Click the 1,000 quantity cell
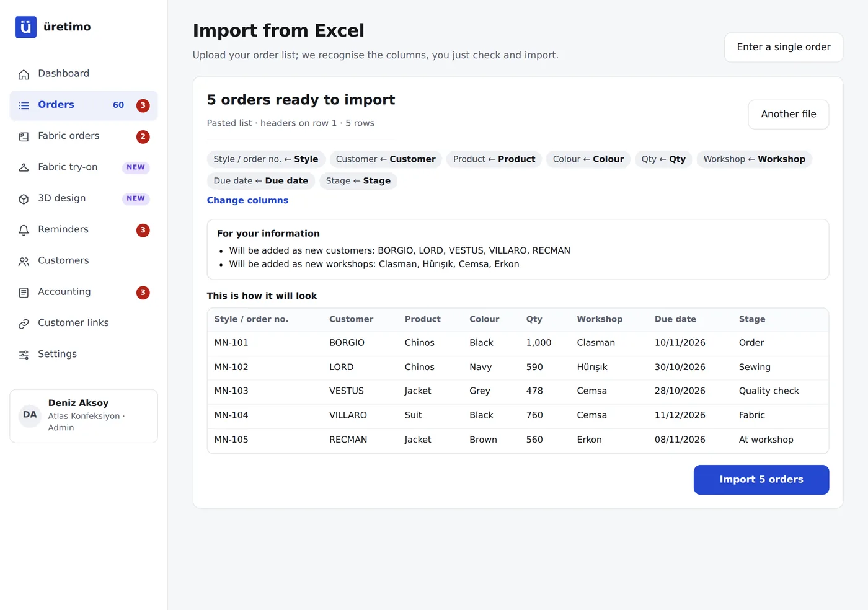The width and height of the screenshot is (868, 610). (539, 343)
